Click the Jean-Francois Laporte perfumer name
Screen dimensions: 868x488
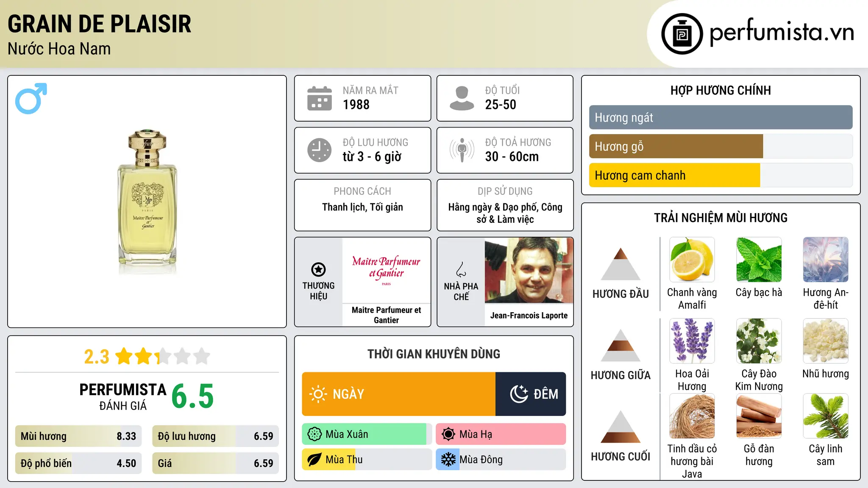coord(529,316)
